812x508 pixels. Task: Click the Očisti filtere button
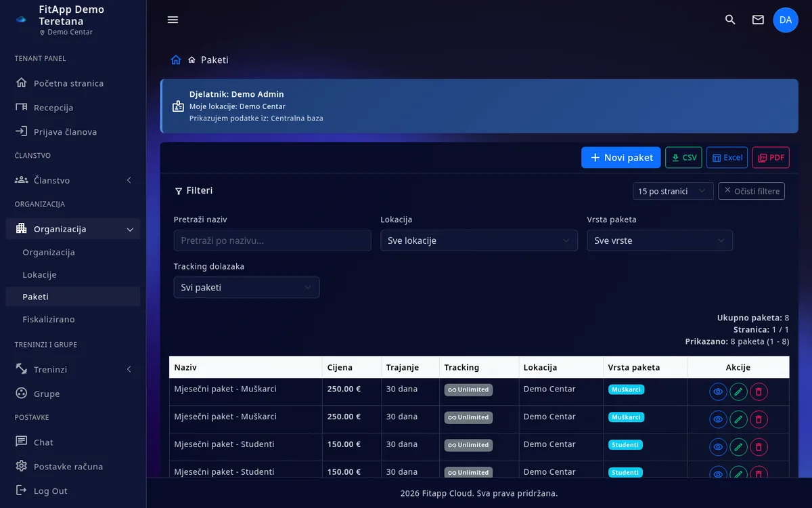coord(752,191)
